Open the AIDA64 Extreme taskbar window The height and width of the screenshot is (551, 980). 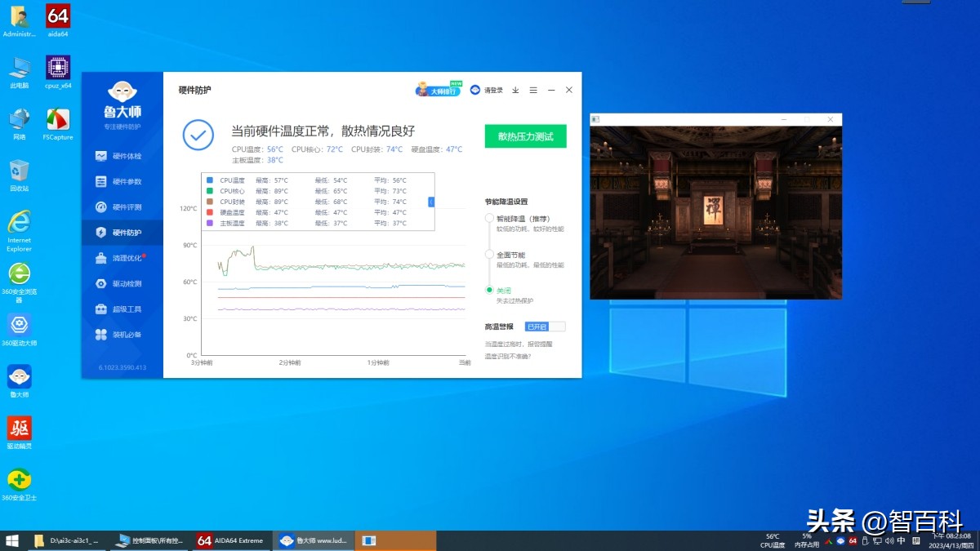pos(229,540)
